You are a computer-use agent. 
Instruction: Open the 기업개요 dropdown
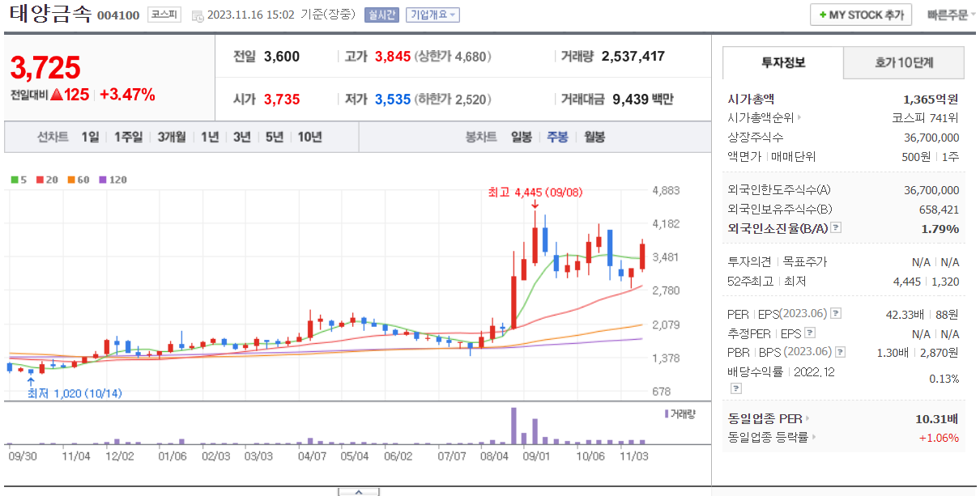(x=432, y=15)
